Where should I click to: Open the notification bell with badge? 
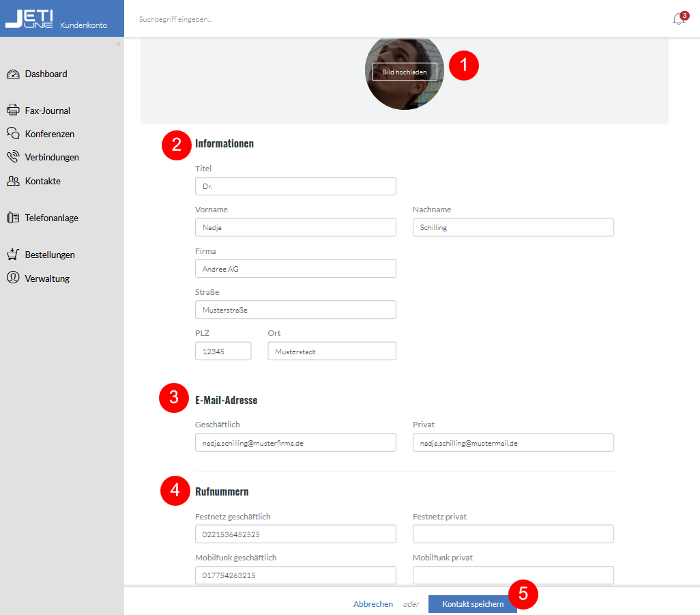[680, 18]
